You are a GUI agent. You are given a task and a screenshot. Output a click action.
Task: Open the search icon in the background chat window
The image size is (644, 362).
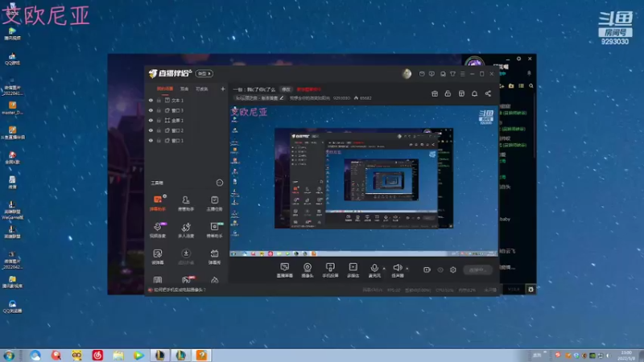(x=531, y=86)
